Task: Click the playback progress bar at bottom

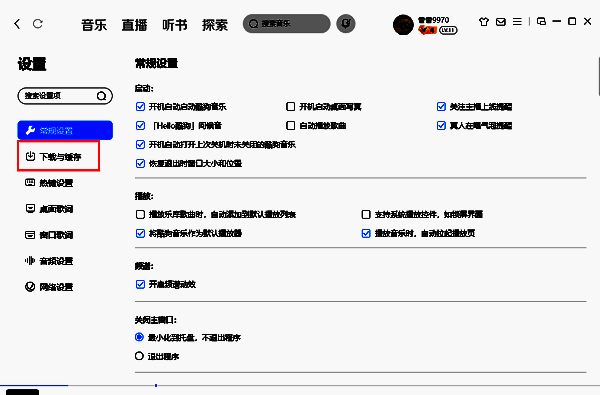Action: point(300,385)
